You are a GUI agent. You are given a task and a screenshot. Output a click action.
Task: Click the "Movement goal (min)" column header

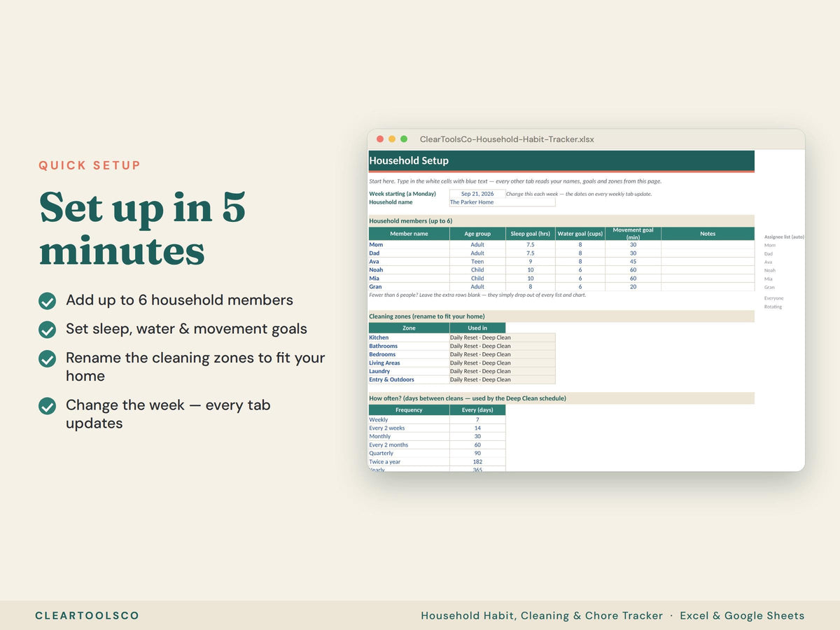click(633, 234)
